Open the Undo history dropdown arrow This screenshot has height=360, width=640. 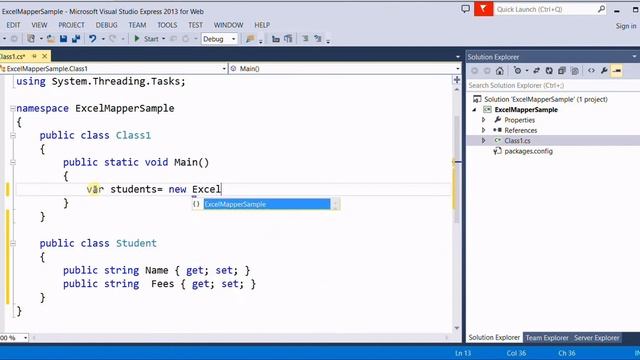coord(103,39)
